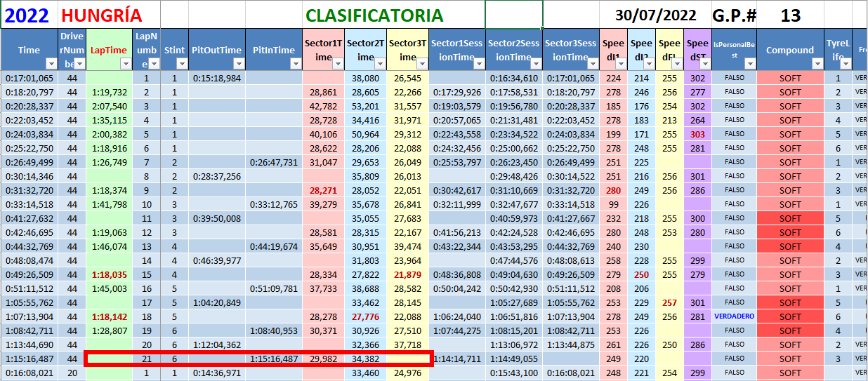Screen dimensions: 868x381
Task: Click the date cell 30/07/2022
Action: click(656, 15)
